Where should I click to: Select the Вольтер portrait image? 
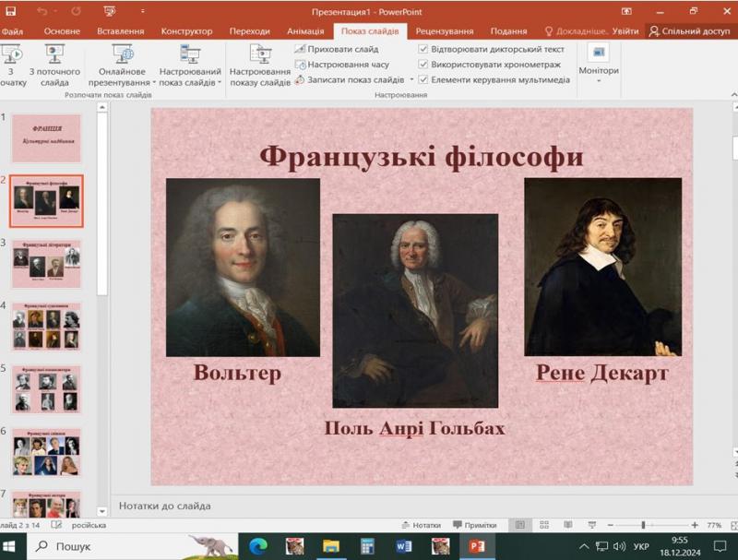243,267
